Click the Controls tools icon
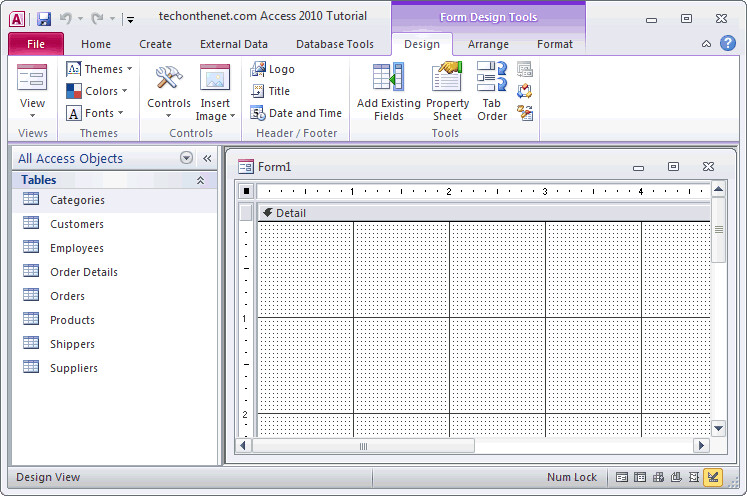747x496 pixels. [169, 78]
